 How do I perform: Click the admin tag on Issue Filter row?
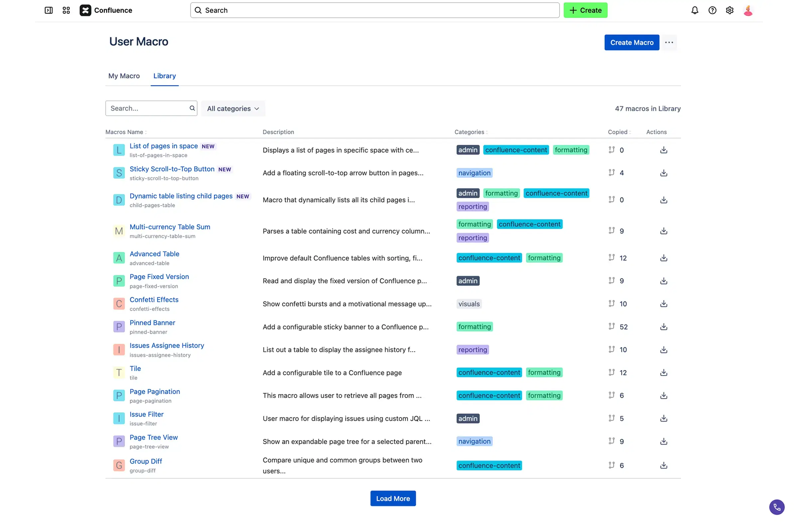pos(468,419)
